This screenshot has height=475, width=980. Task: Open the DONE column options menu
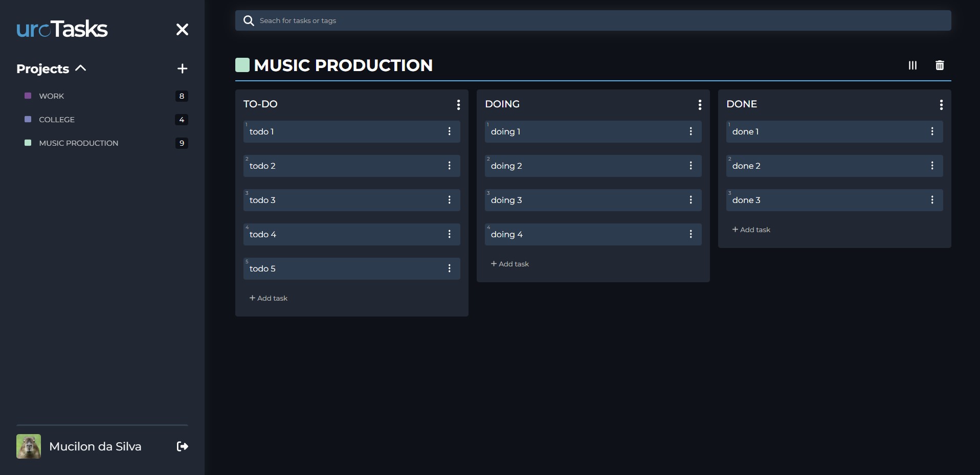[x=942, y=104]
